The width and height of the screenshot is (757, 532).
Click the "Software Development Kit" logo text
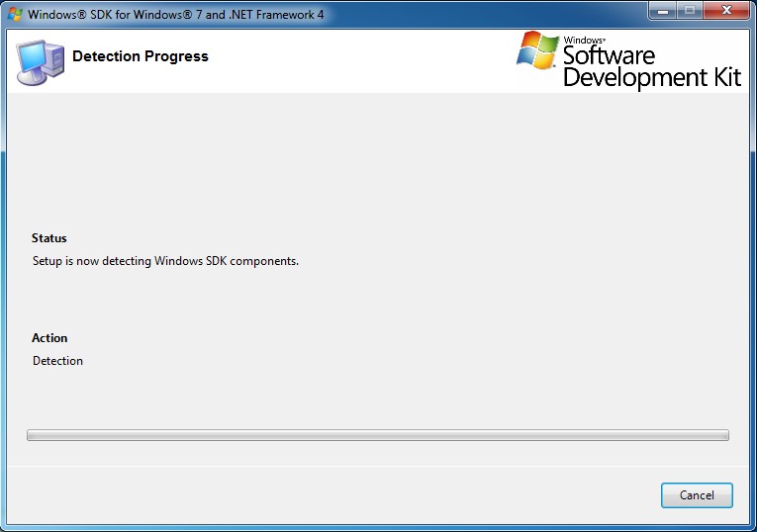(652, 66)
